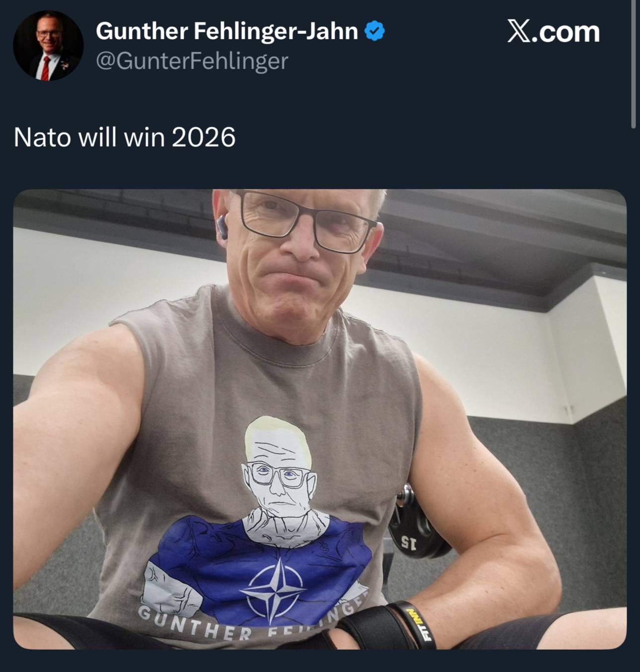The image size is (640, 672).
Task: Click the blue muscular torso drawing on the shirt
Action: (258, 566)
